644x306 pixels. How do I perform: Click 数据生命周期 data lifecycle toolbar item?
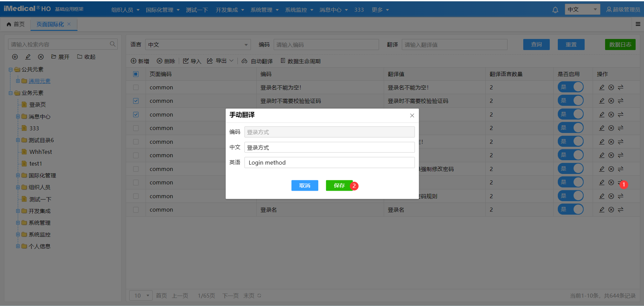pos(301,61)
